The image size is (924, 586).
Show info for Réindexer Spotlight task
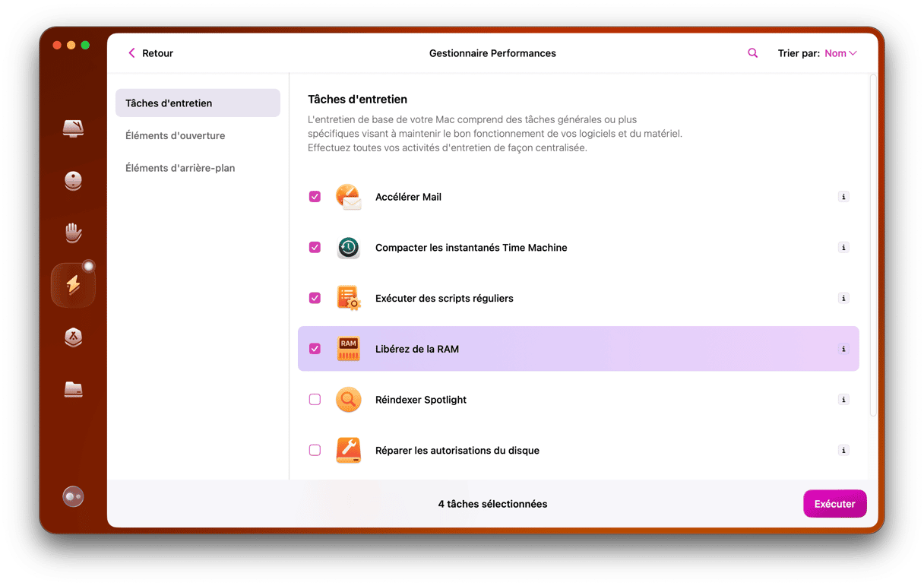click(843, 400)
